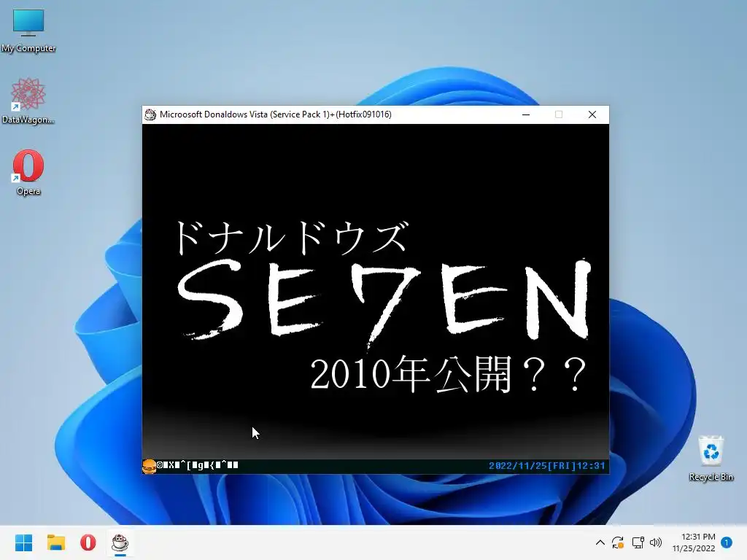Click the Windows Start button on the taskbar
This screenshot has height=560, width=747.
coord(23,542)
